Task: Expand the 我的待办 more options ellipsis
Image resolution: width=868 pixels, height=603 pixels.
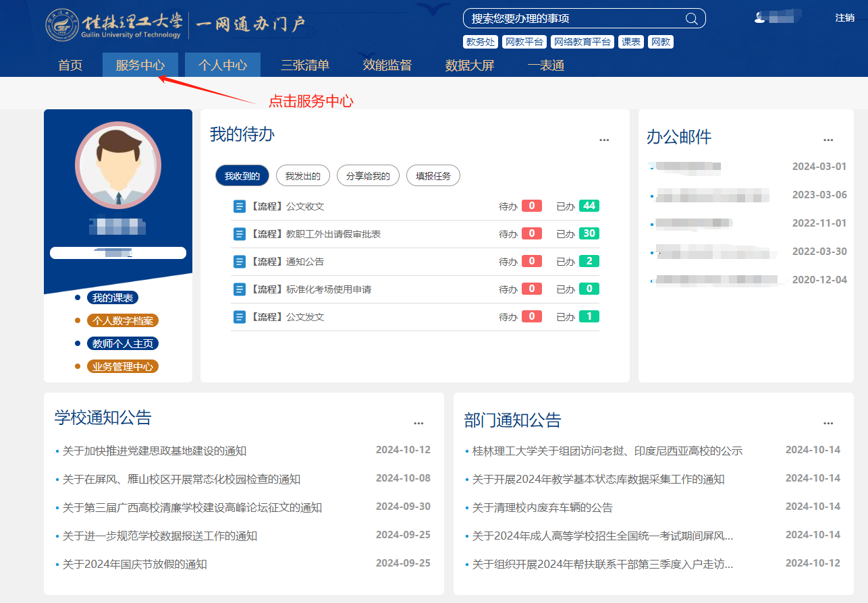Action: pos(604,140)
